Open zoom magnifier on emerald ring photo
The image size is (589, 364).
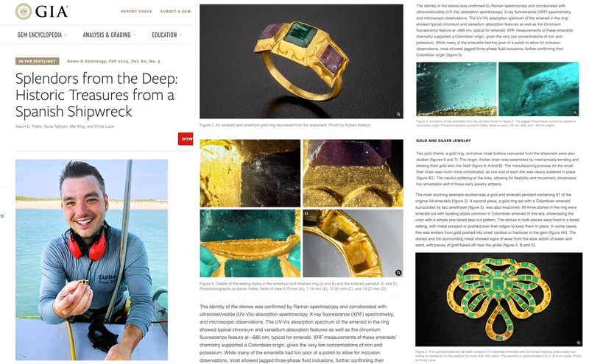click(x=398, y=114)
